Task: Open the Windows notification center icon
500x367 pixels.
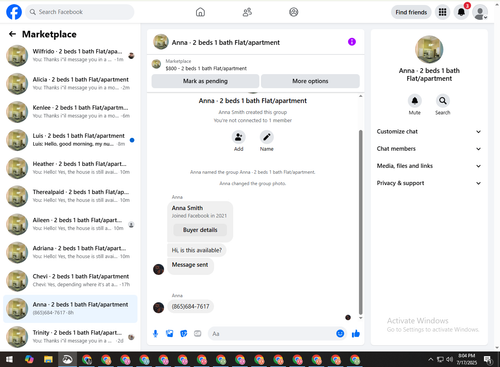Action: coord(488,359)
